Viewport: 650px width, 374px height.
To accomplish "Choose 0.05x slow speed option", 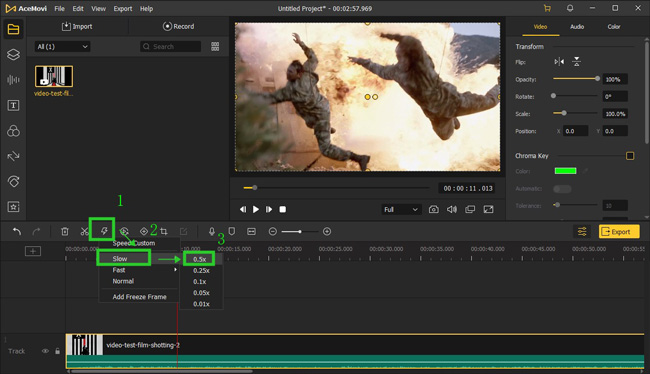I will [x=201, y=293].
